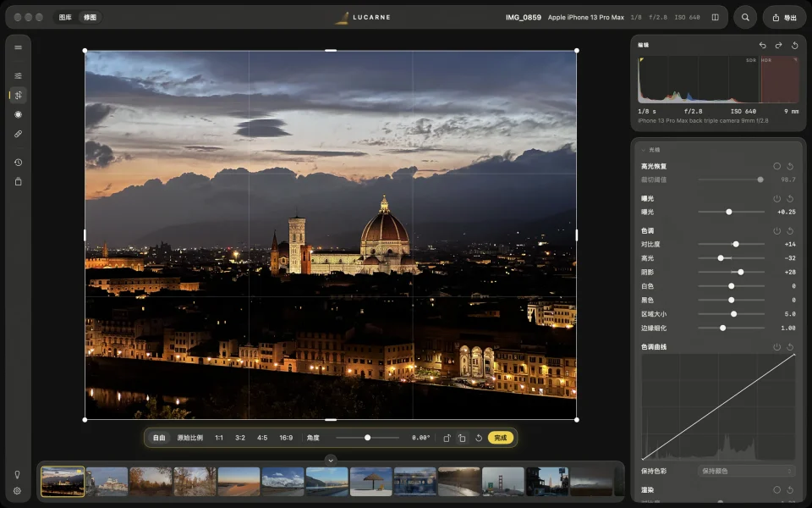Toggle 色调 section power button
Screen dimensions: 812x508
pos(776,230)
